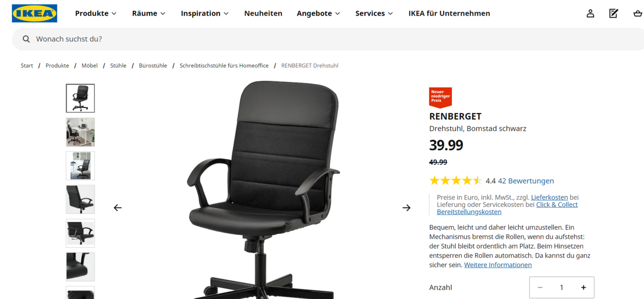Click the star rating display
Viewport: 644px width, 299px height.
pyautogui.click(x=455, y=181)
